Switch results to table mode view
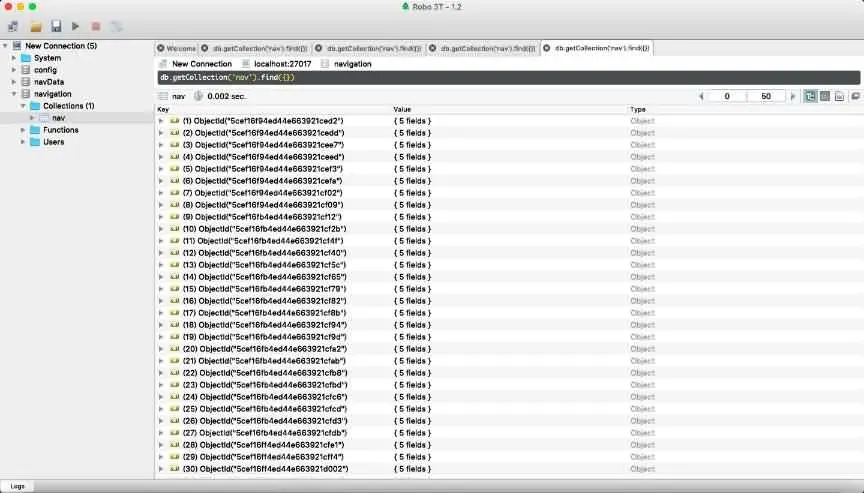The image size is (864, 493). [x=825, y=96]
